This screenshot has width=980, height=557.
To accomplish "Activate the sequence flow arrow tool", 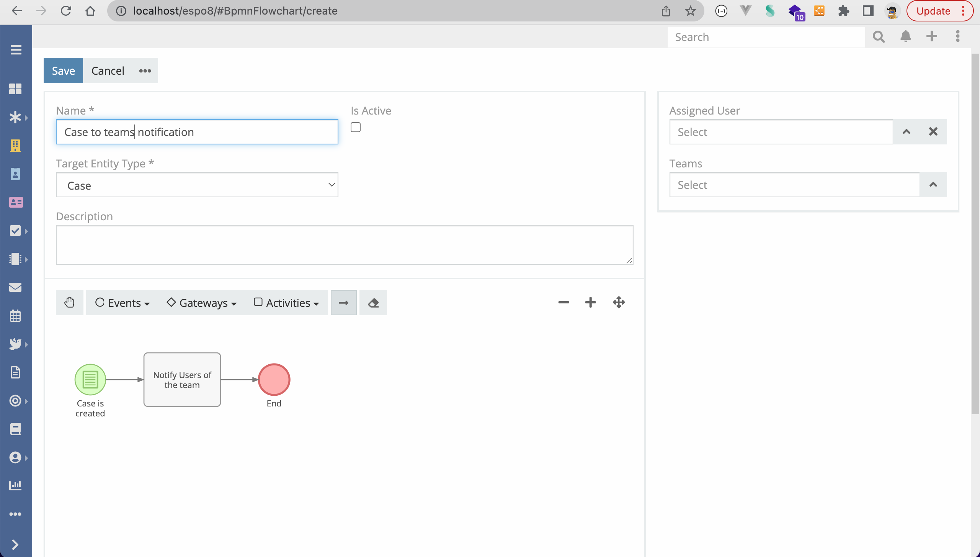I will pyautogui.click(x=343, y=303).
